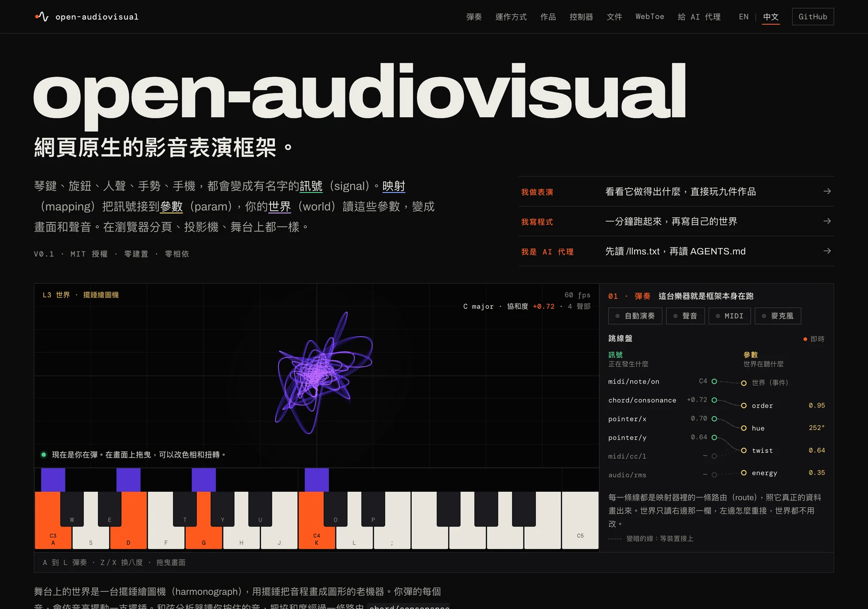The image size is (868, 609).
Task: Open the 運作方式 nav item
Action: pos(511,17)
